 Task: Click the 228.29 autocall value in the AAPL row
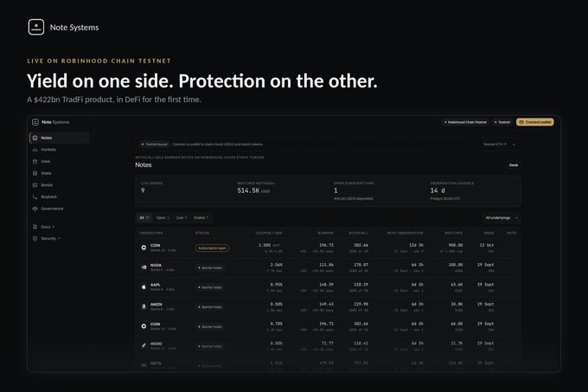(361, 285)
